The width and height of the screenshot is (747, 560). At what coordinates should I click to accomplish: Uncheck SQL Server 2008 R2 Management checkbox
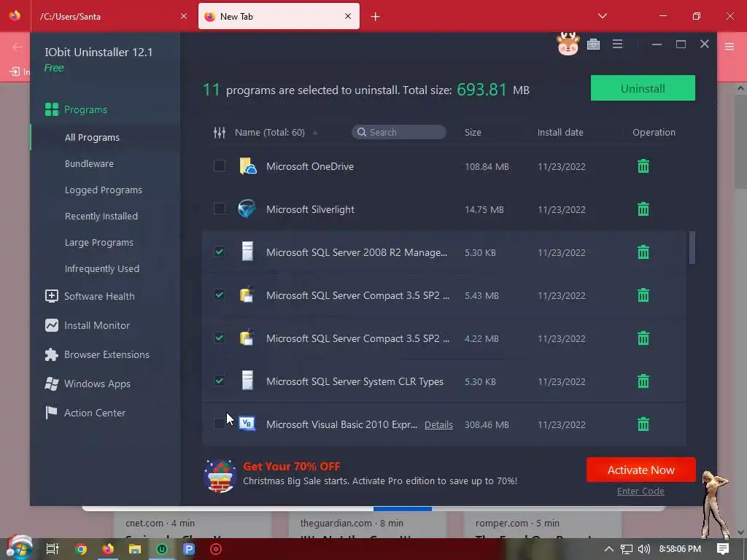click(x=219, y=252)
